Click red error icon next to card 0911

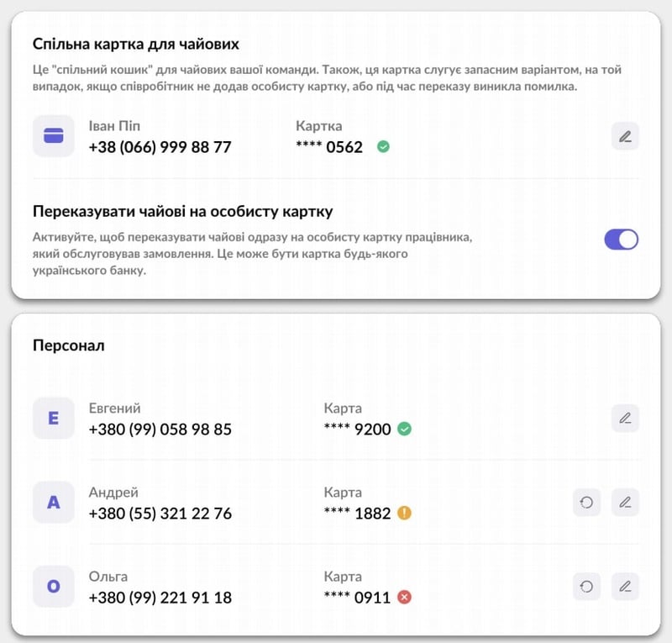[404, 598]
